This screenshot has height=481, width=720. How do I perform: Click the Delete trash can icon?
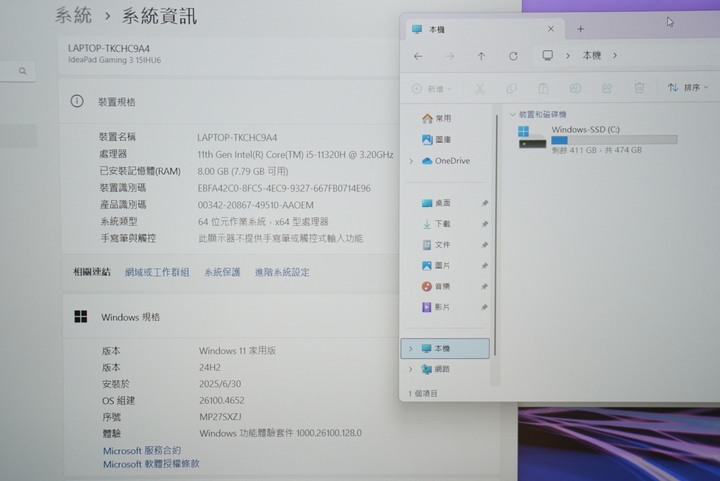pyautogui.click(x=639, y=88)
